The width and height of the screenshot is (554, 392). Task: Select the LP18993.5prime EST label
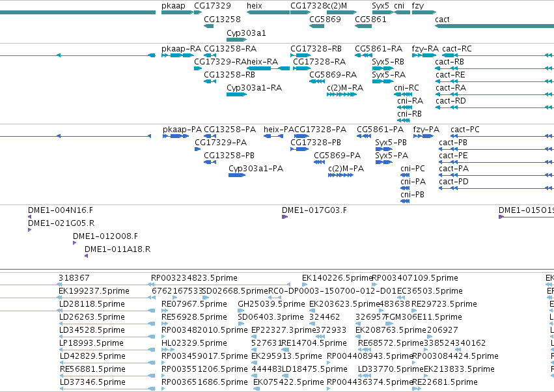(x=91, y=343)
